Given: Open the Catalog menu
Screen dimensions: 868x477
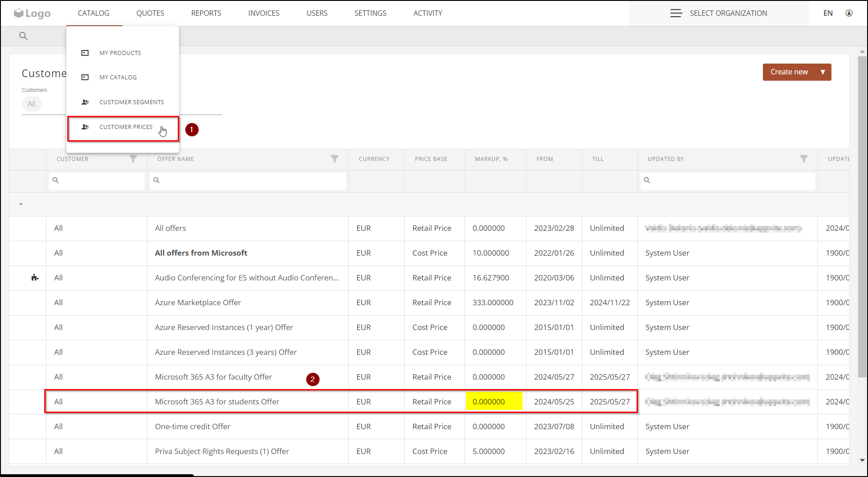Looking at the screenshot, I should click(94, 13).
